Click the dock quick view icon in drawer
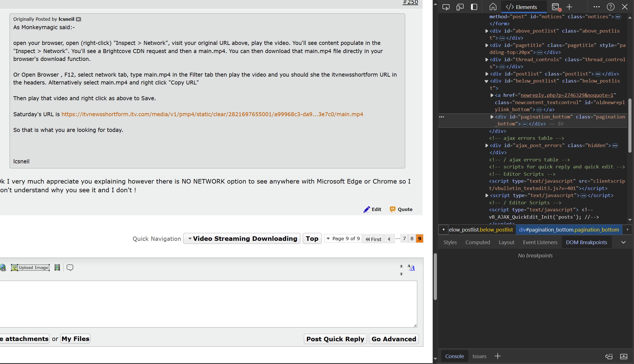Screen dimensions: 634x364 tap(609, 356)
